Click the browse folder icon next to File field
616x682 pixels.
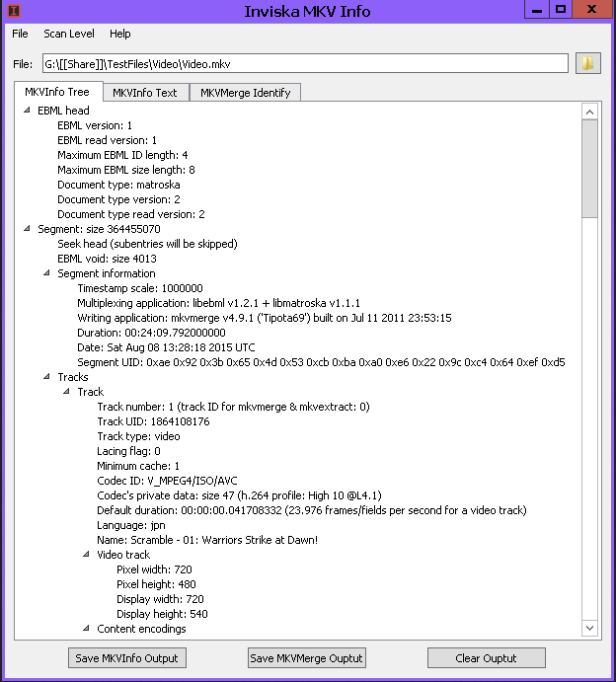[x=587, y=63]
